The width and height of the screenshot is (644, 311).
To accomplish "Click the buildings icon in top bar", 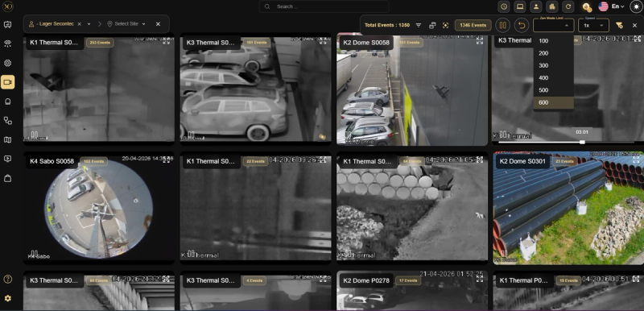I will tap(552, 6).
